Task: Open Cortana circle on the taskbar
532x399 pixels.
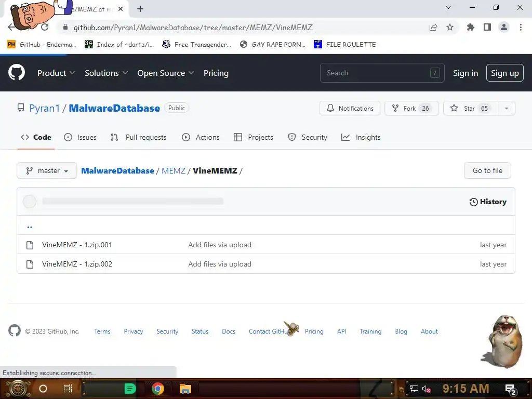Action: pos(43,389)
